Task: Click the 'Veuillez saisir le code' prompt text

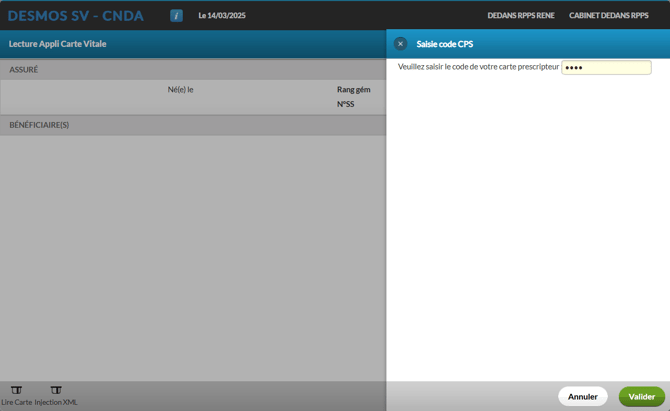Action: 478,67
